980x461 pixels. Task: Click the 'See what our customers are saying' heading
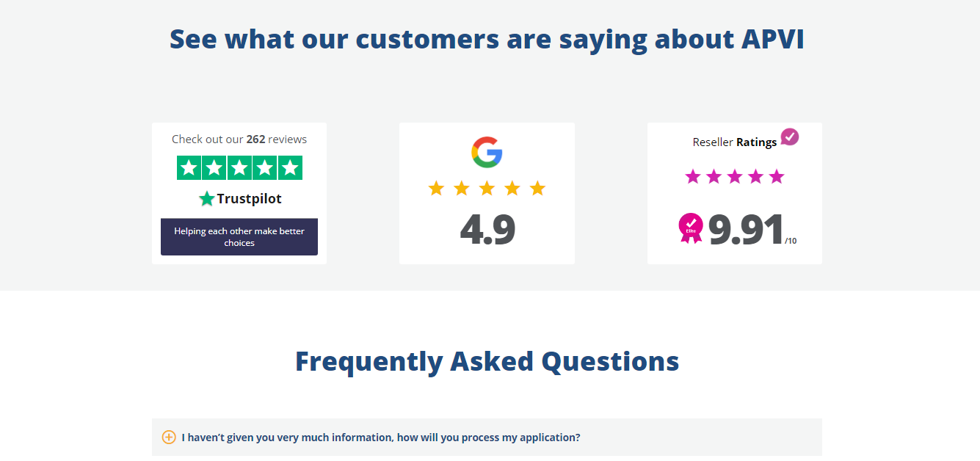click(487, 39)
